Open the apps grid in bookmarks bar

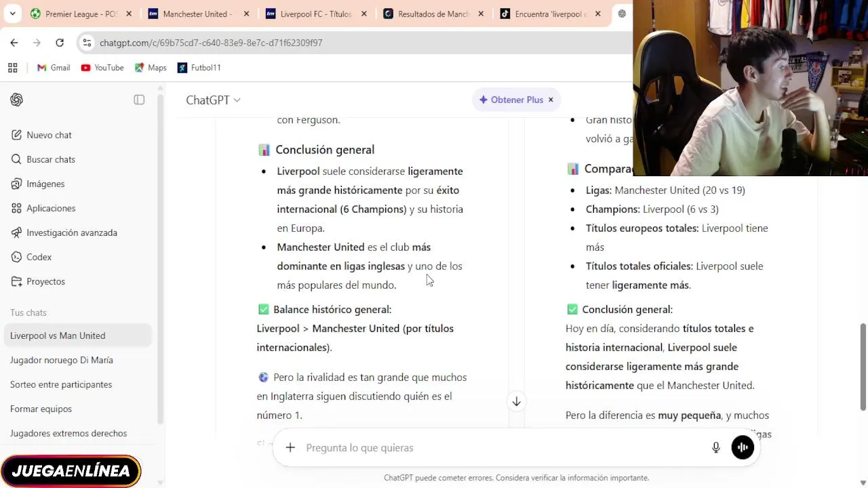(x=12, y=68)
